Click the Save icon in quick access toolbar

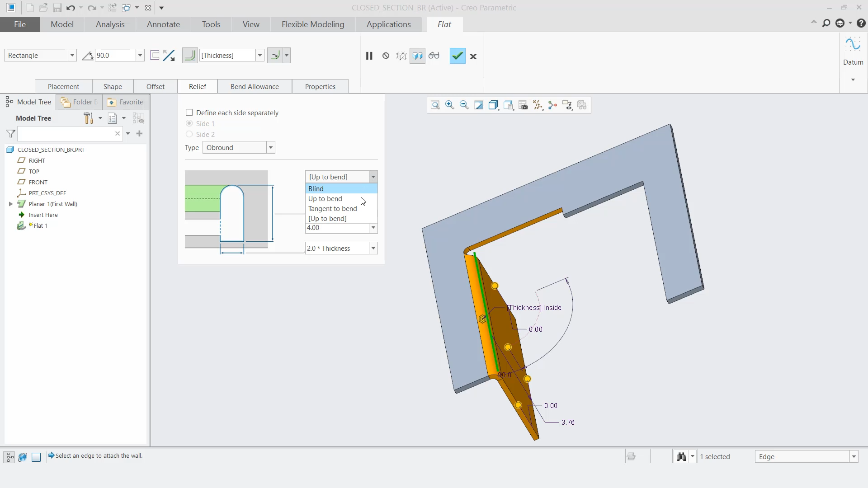(57, 8)
